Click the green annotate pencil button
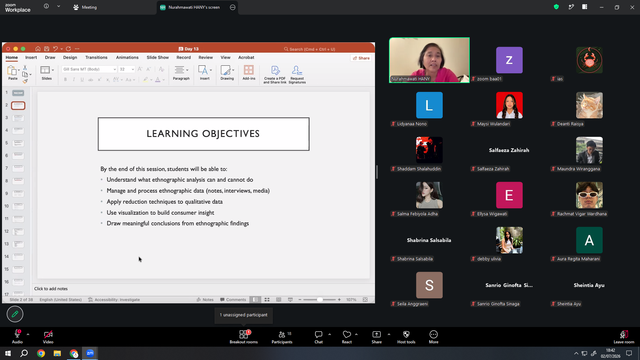Viewport: 640px width, 360px height. (15, 314)
